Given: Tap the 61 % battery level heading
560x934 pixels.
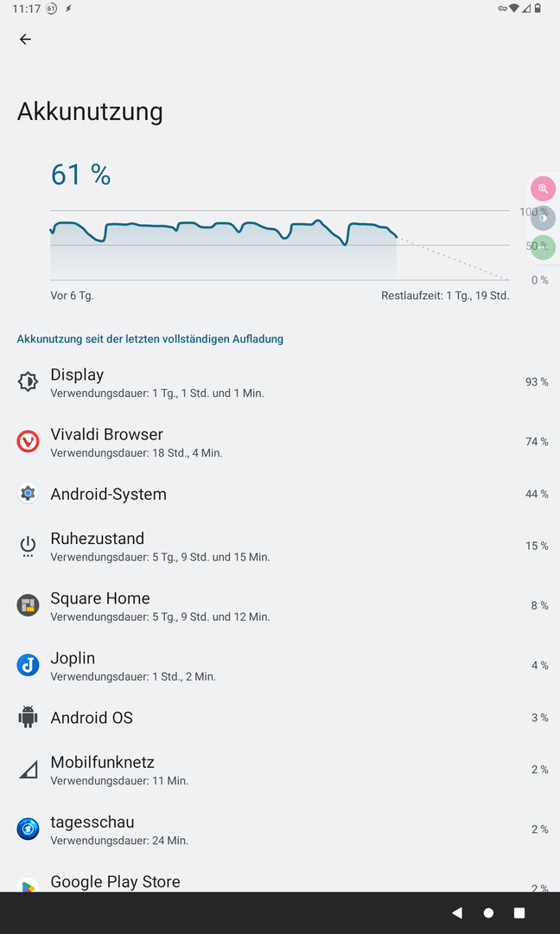Looking at the screenshot, I should 81,175.
